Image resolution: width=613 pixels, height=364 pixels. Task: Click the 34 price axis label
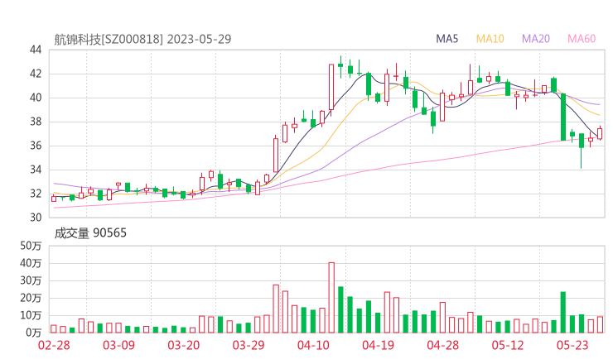[x=36, y=170]
